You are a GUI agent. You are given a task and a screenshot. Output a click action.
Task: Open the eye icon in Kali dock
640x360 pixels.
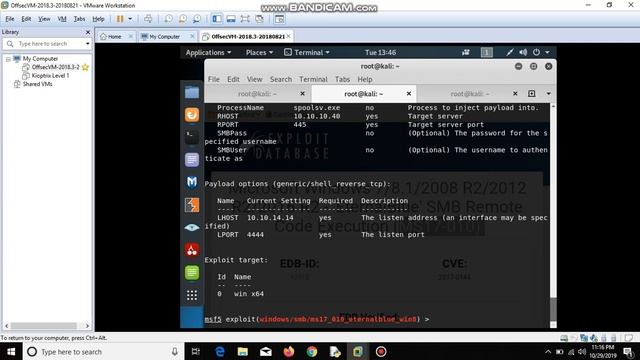(x=192, y=227)
